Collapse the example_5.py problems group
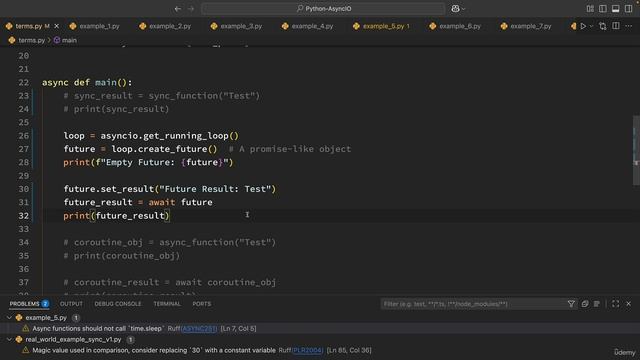The width and height of the screenshot is (640, 360). click(9, 318)
